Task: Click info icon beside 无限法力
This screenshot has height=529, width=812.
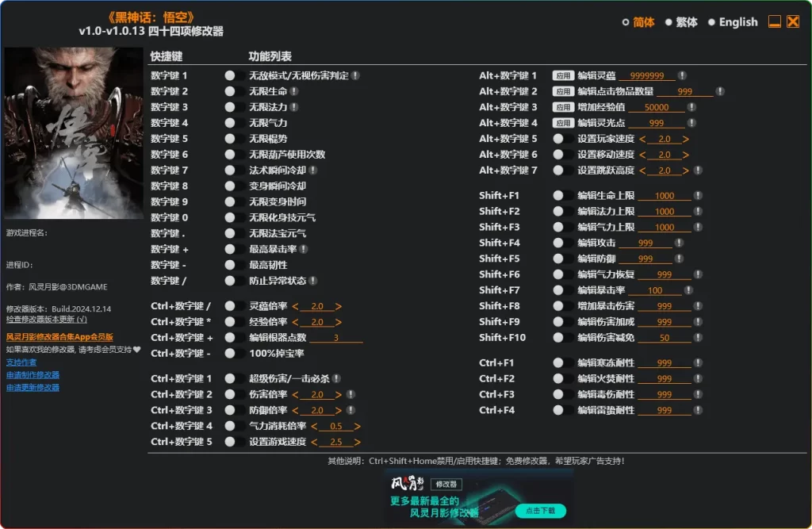Action: point(294,107)
